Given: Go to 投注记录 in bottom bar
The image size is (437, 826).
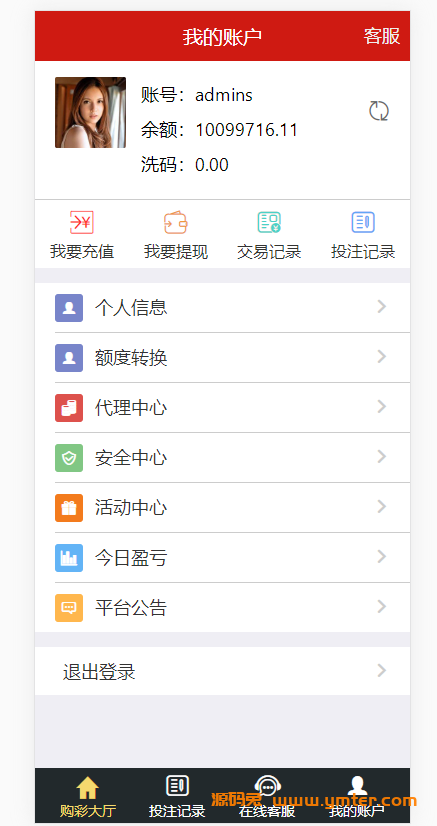Looking at the screenshot, I should [x=177, y=796].
